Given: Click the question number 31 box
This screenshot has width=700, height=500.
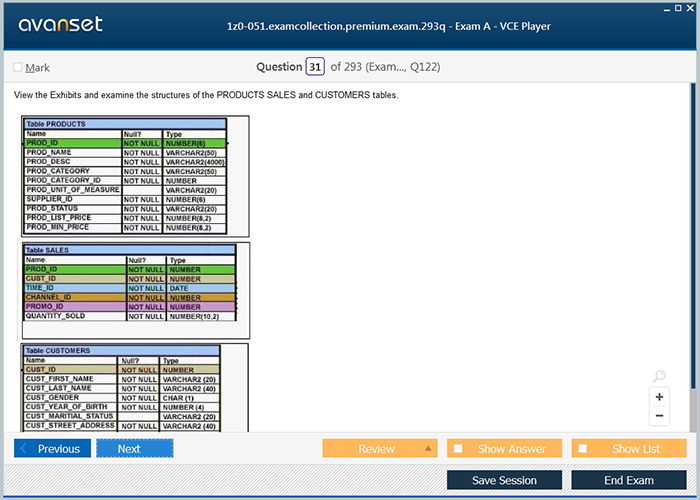Looking at the screenshot, I should (x=315, y=67).
